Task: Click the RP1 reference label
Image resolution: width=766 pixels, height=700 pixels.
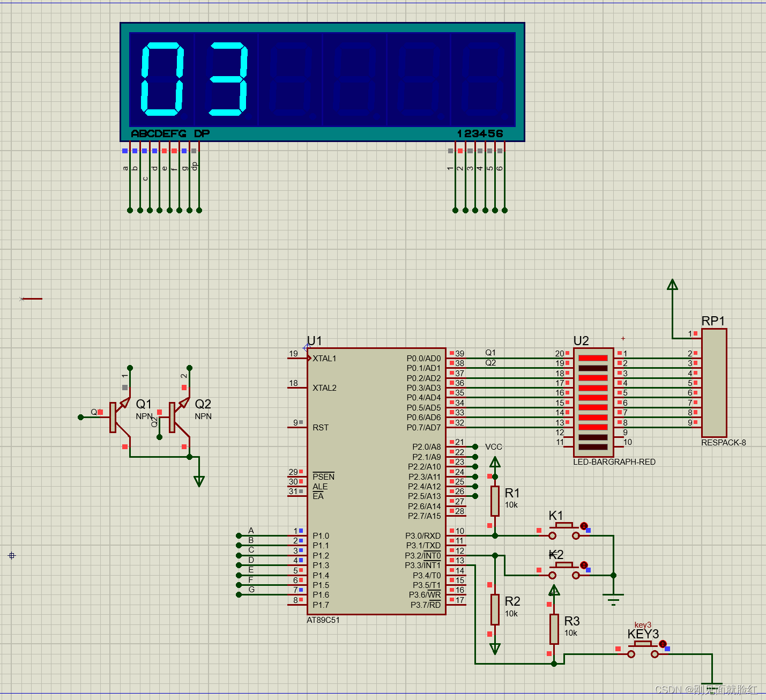Action: pyautogui.click(x=713, y=321)
